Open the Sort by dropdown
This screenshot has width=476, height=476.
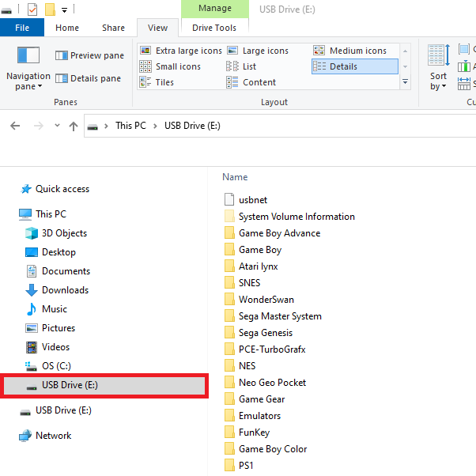coord(438,81)
